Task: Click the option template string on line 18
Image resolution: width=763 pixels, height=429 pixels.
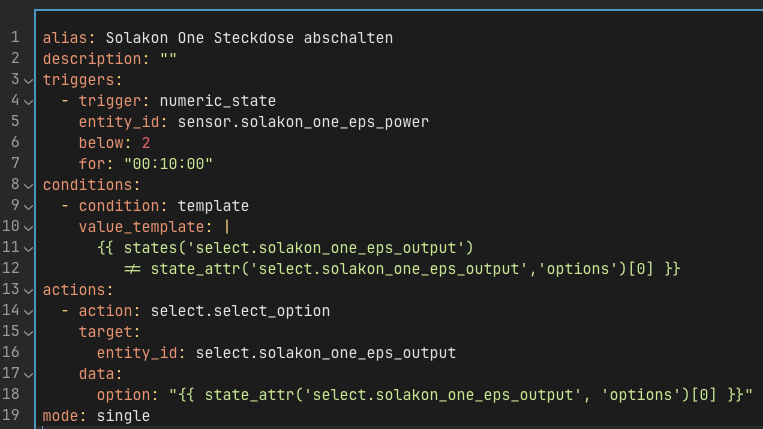Action: (x=460, y=395)
